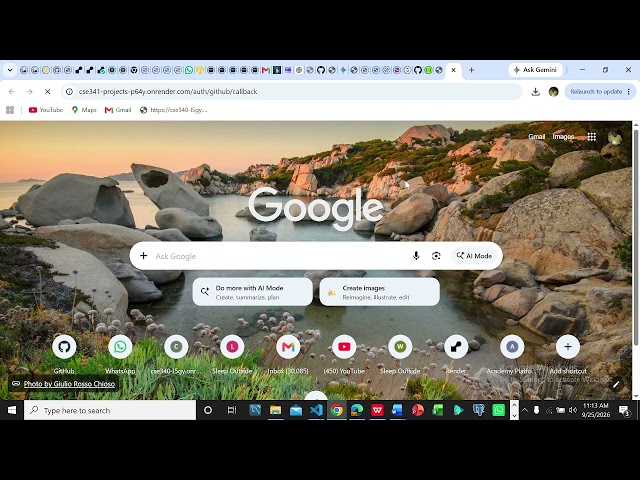Open Task View on the taskbar
The image size is (640, 480).
pyautogui.click(x=231, y=410)
